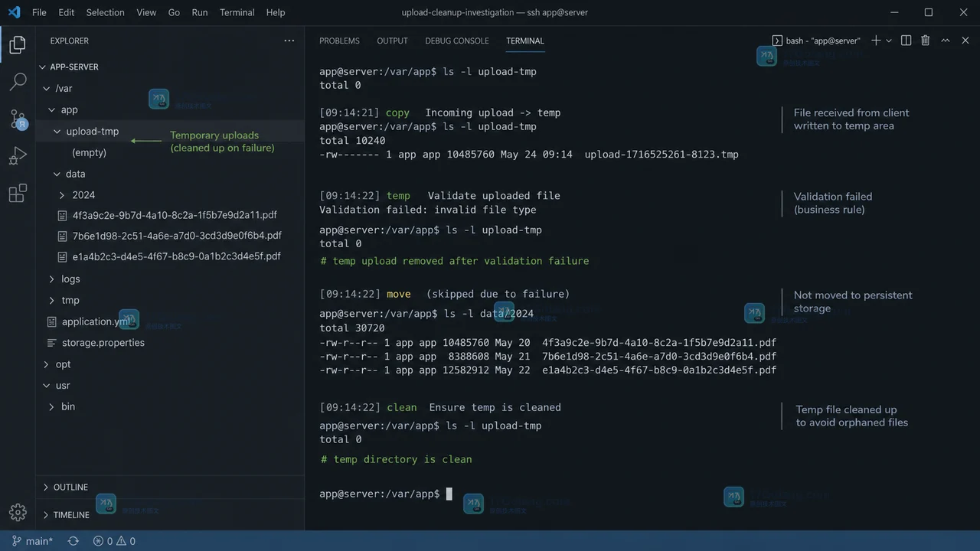The width and height of the screenshot is (980, 551).
Task: Switch to the Debug Console tab
Action: click(x=457, y=41)
